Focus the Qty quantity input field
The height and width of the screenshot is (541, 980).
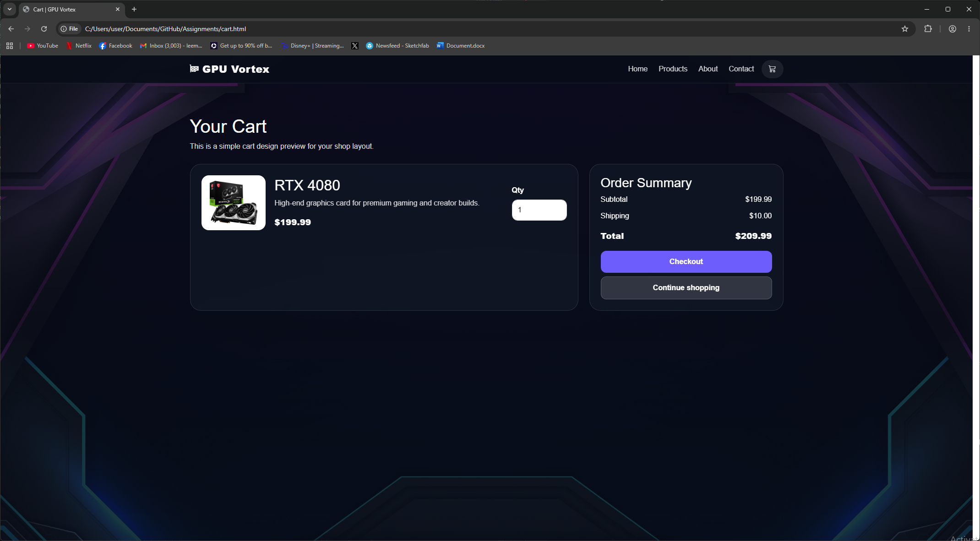pos(539,210)
